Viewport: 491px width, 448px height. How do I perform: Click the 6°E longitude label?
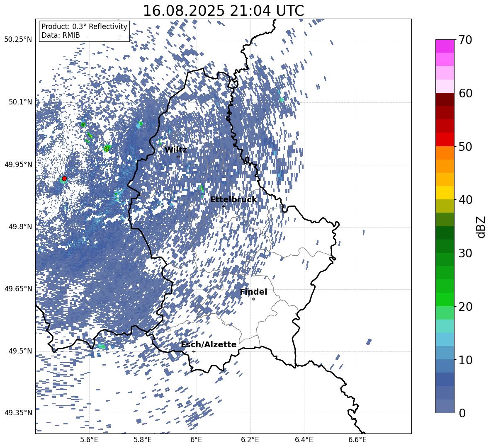coord(196,440)
